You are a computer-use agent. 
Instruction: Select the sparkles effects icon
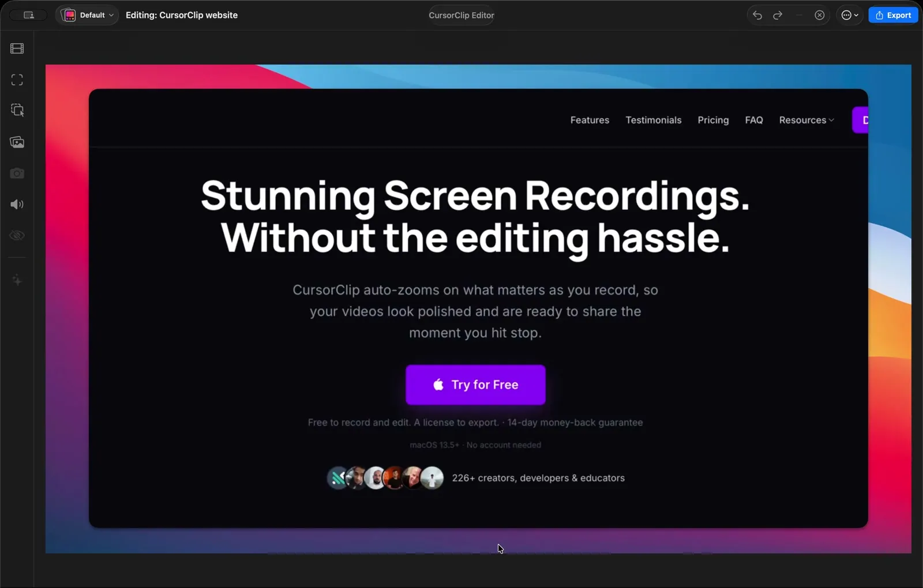17,280
